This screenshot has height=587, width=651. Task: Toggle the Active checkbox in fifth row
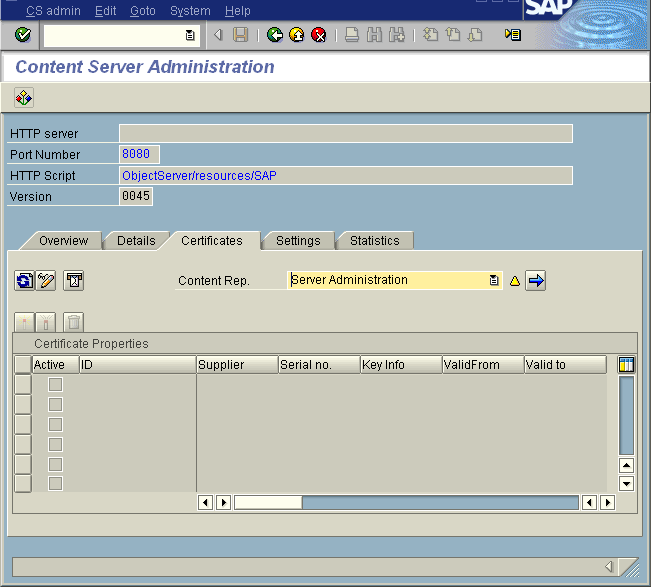pos(55,464)
